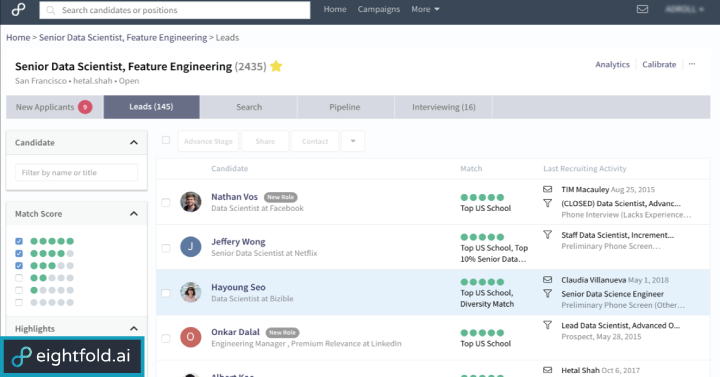Click the Contact button

pos(315,141)
